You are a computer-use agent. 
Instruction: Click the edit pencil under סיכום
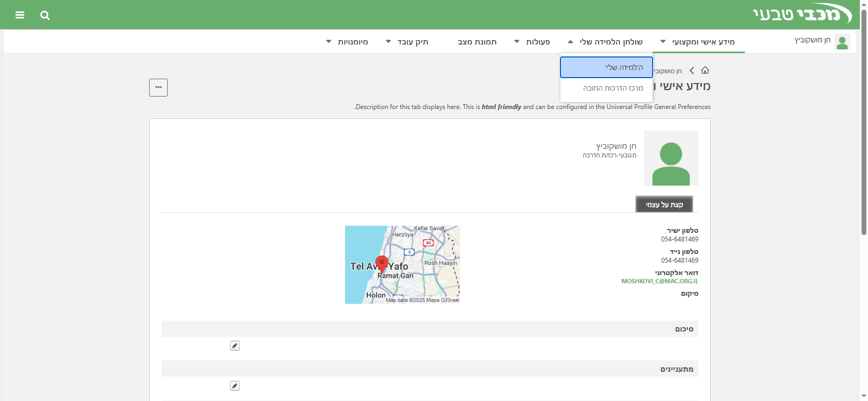click(235, 346)
